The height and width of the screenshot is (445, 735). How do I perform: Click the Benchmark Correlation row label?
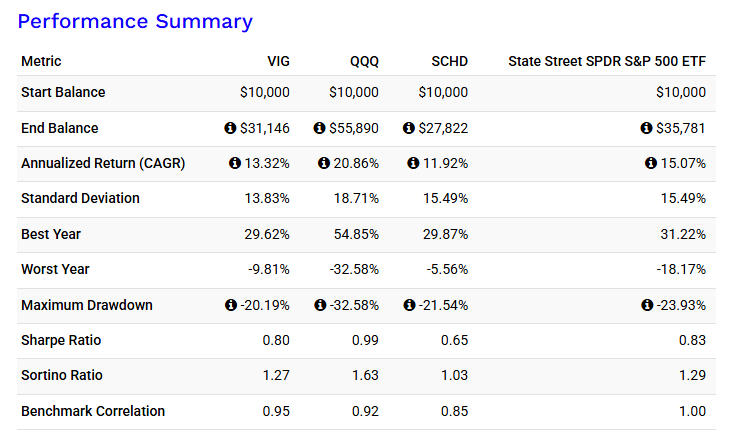(x=93, y=411)
